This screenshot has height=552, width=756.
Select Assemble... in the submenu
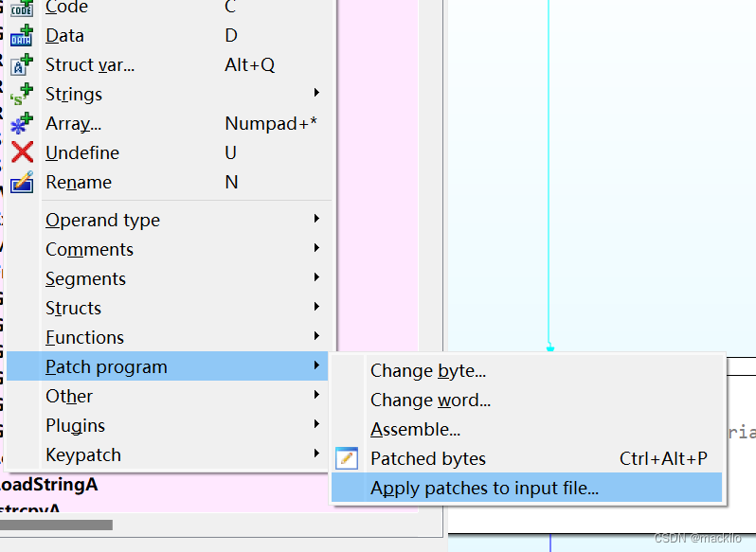pyautogui.click(x=527, y=429)
